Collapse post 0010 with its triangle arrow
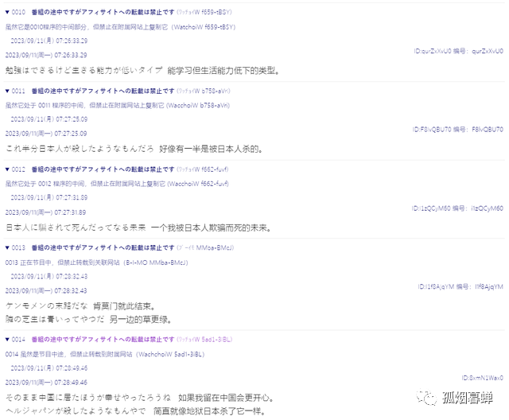Image resolution: width=509 pixels, height=420 pixels. (7, 13)
